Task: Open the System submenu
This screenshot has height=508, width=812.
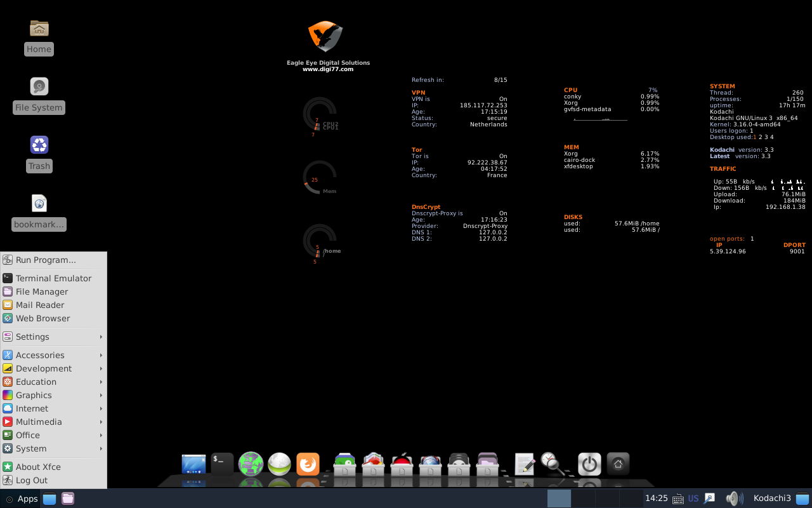Action: pos(53,448)
